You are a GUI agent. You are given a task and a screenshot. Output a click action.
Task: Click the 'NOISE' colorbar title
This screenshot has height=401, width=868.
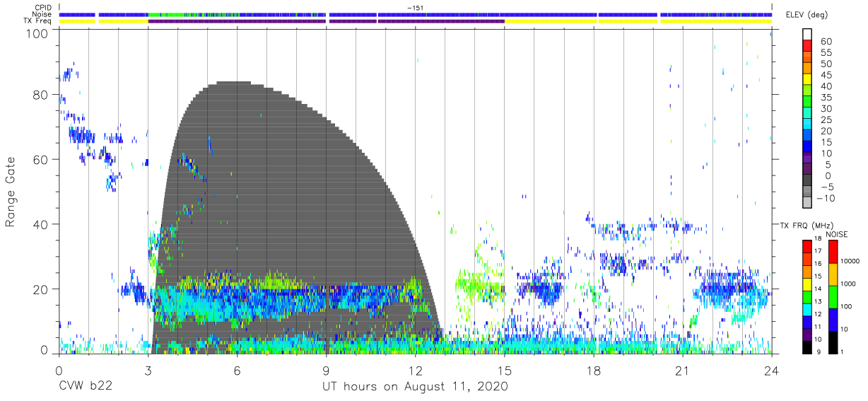pos(838,234)
